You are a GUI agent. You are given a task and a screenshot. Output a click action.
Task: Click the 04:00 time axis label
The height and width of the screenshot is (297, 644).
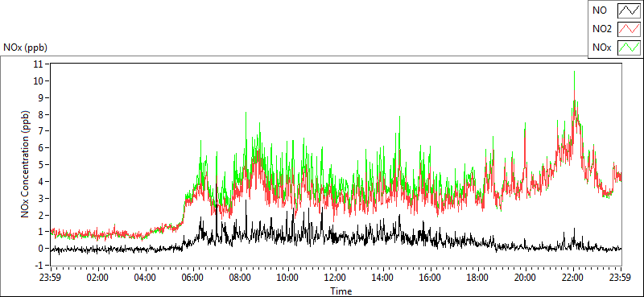(145, 278)
